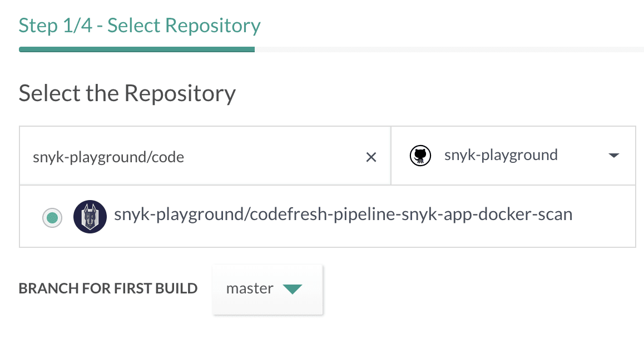Click the step progress bar
The image size is (644, 349).
click(x=331, y=49)
